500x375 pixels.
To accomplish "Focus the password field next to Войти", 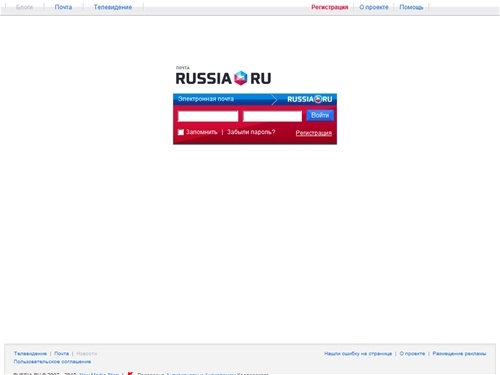I will tap(272, 116).
